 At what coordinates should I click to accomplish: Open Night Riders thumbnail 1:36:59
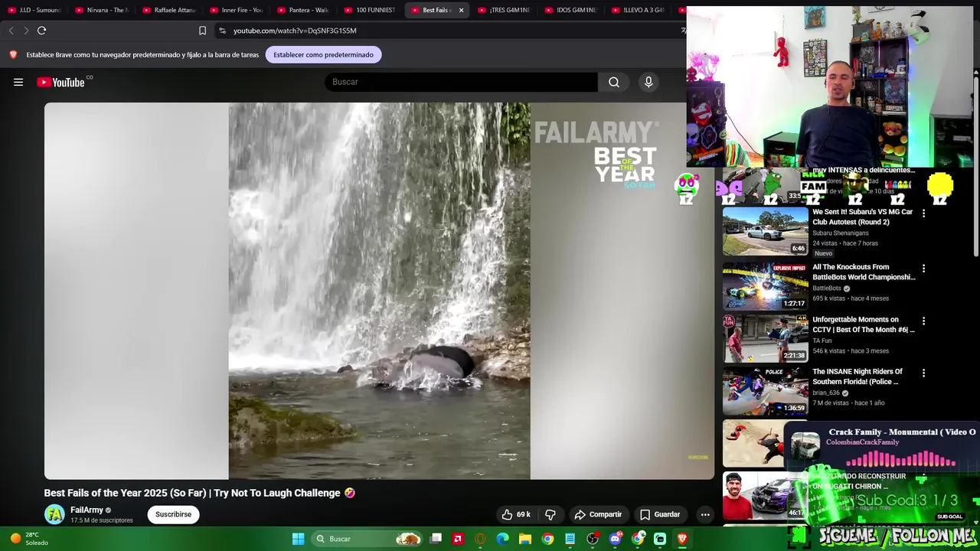[x=765, y=390]
